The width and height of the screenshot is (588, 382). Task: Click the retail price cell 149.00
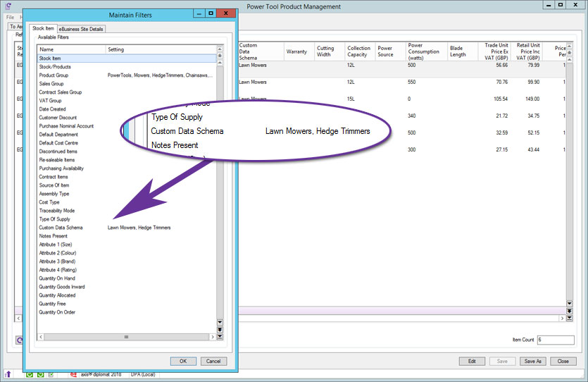pyautogui.click(x=532, y=99)
